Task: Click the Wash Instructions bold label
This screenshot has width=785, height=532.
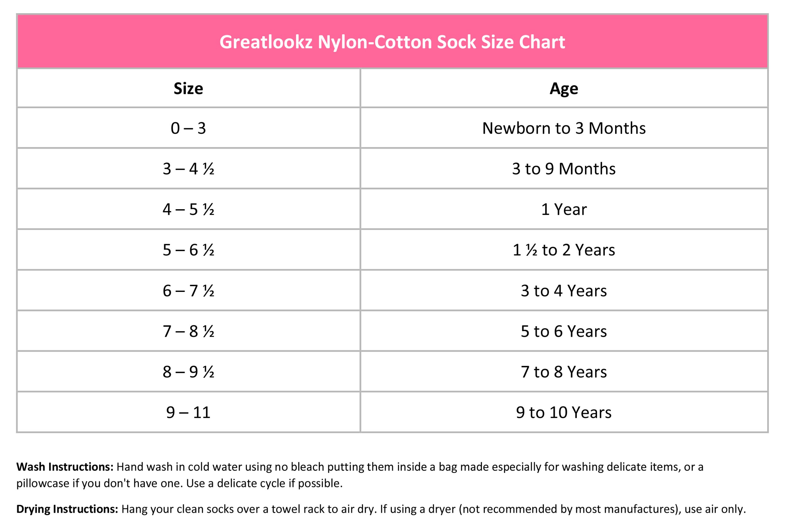Action: coord(65,467)
